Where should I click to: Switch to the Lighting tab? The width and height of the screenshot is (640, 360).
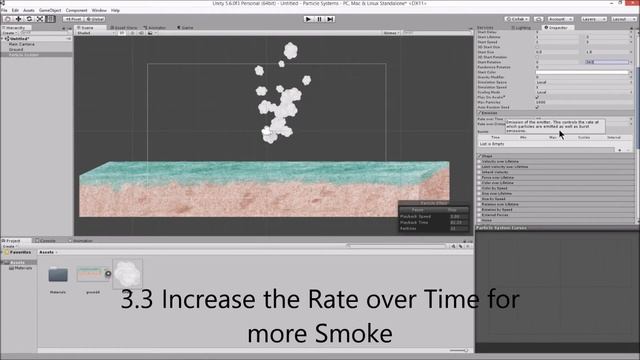pyautogui.click(x=521, y=28)
